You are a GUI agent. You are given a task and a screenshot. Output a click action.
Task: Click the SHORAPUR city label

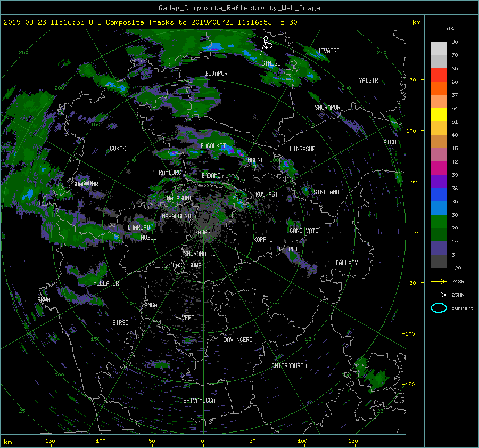[327, 107]
